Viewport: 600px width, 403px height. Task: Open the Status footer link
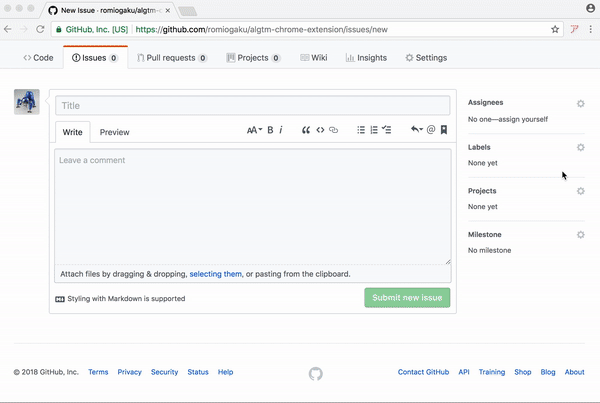[198, 372]
